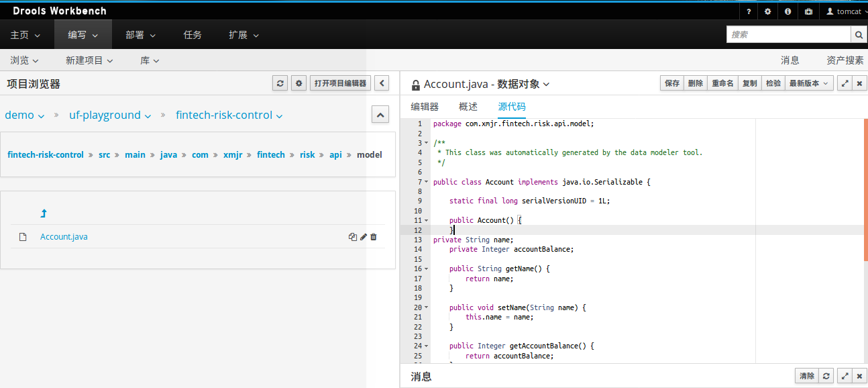Save Account.java with the 保存 button
868x388 pixels.
point(672,83)
